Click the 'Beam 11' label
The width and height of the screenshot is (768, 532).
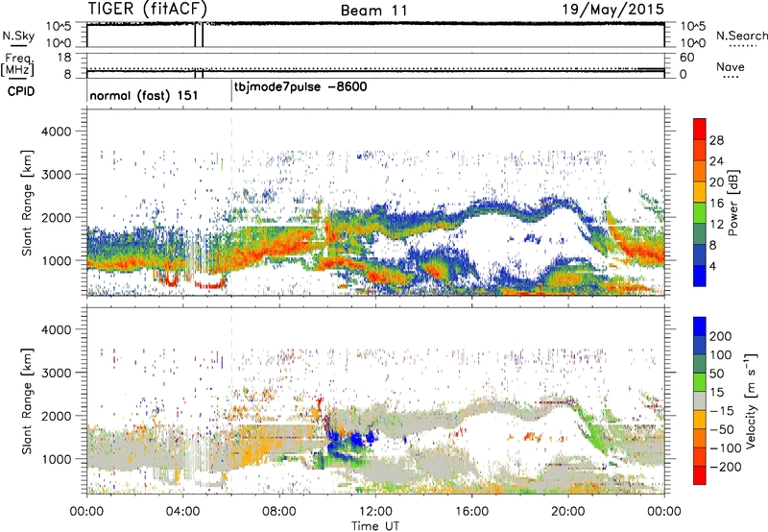374,11
